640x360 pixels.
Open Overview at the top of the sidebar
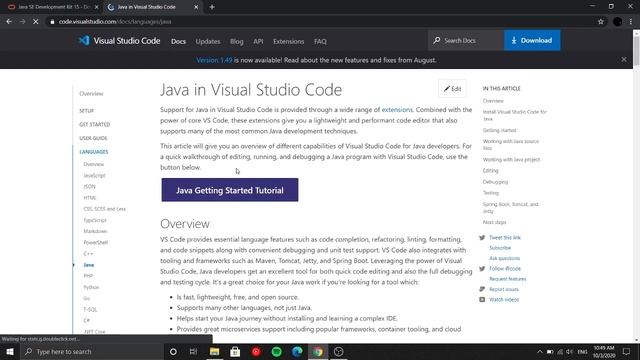coord(91,93)
